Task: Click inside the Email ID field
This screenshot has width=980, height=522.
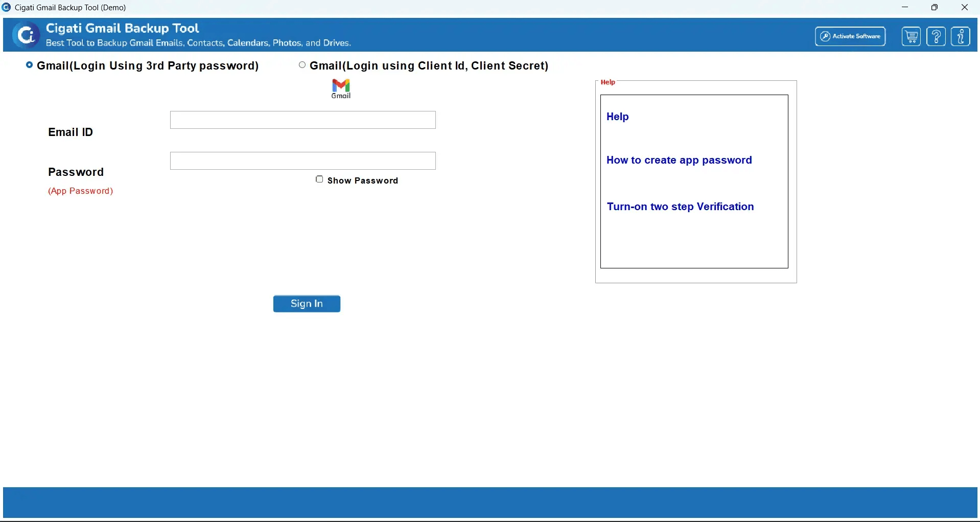Action: click(x=302, y=120)
